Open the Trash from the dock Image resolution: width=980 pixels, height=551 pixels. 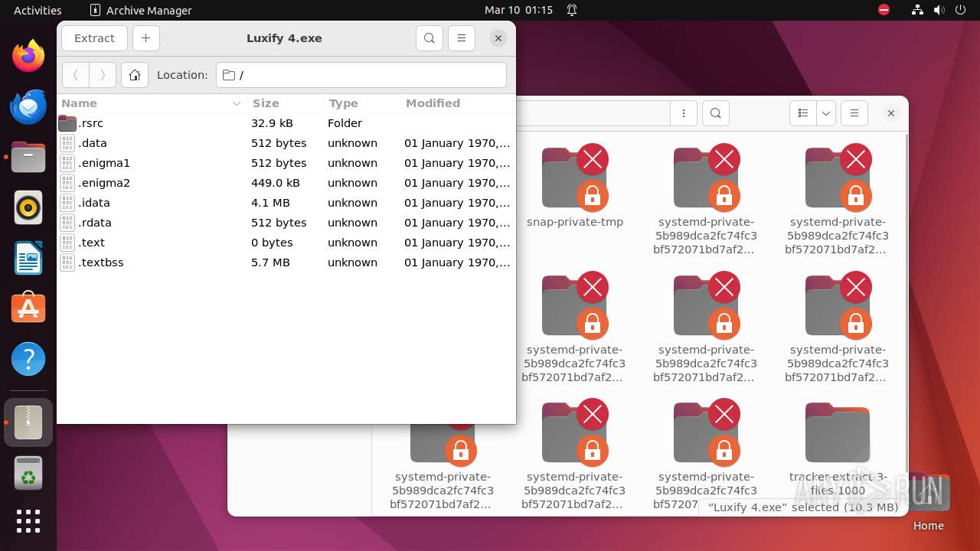(x=28, y=473)
